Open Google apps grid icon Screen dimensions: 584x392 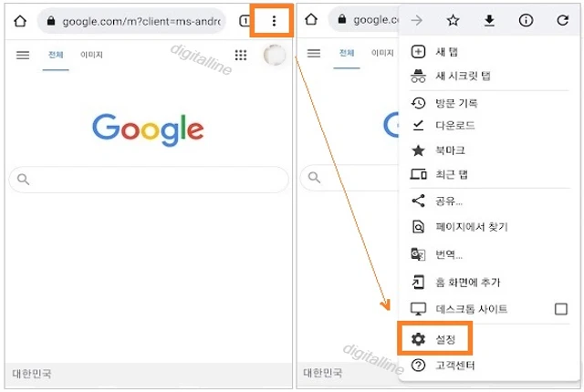tap(241, 56)
